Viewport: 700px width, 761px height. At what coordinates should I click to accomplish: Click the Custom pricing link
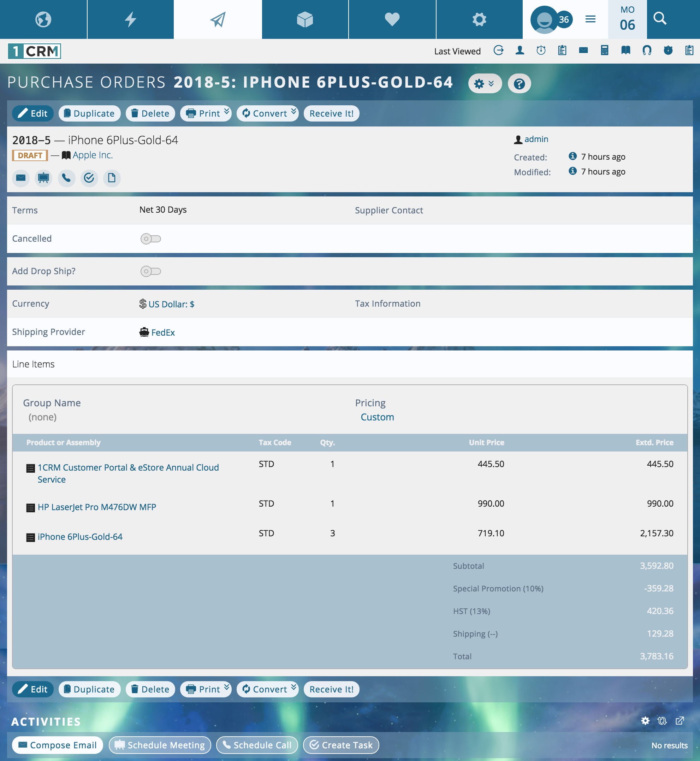coord(377,417)
